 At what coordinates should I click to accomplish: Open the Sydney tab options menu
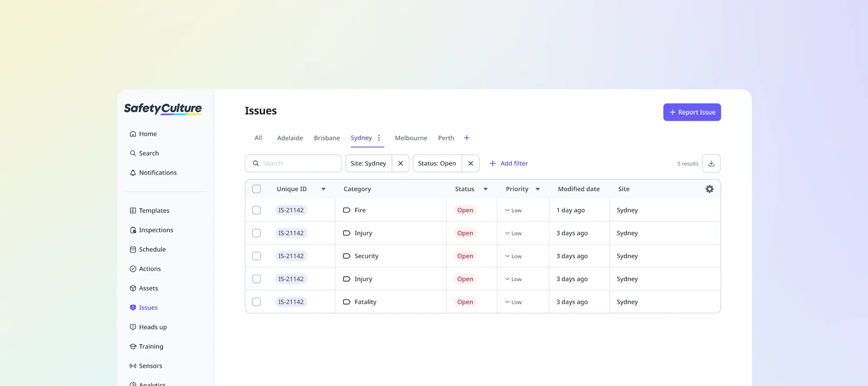[x=379, y=138]
